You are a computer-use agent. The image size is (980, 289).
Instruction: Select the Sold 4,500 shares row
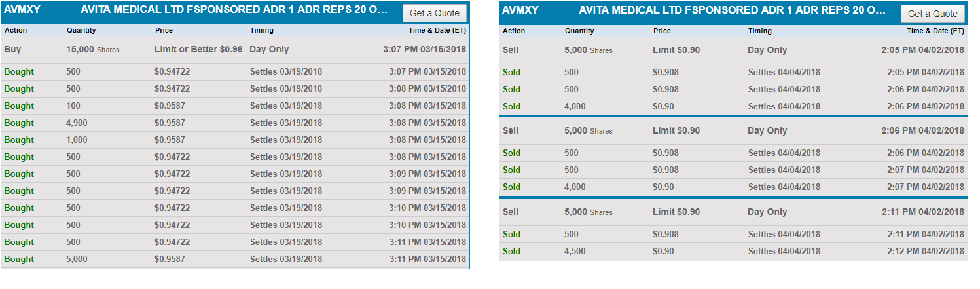coord(733,251)
